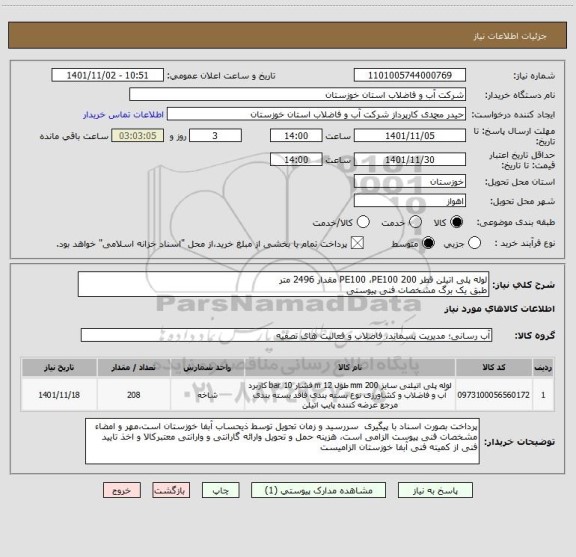Select the خدمت radio button
Screen dimensions: 576x557
tap(415, 222)
